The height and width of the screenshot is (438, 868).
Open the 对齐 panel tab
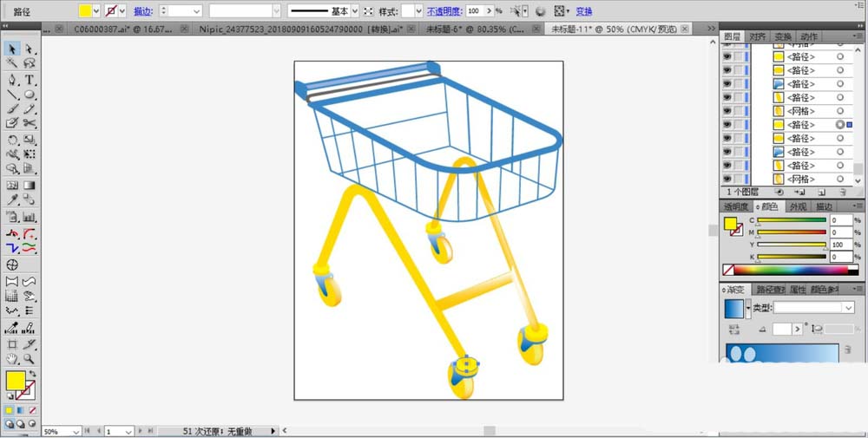point(757,36)
